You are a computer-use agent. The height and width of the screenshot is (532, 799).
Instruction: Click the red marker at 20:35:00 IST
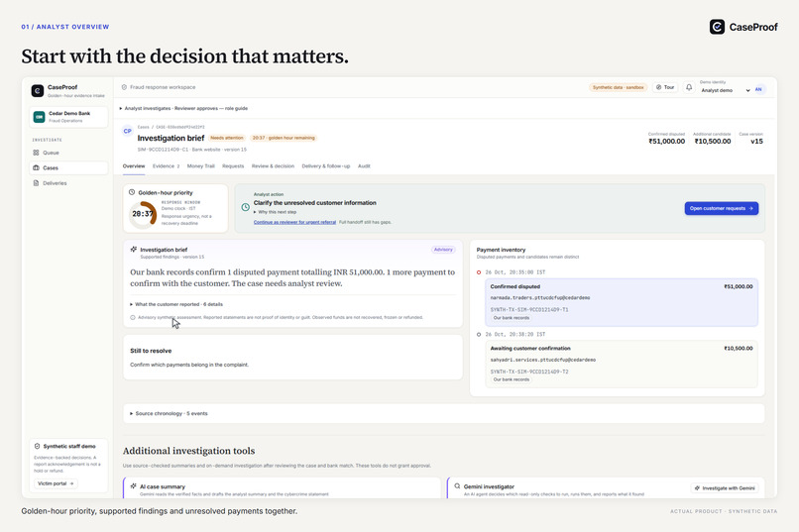click(x=479, y=272)
